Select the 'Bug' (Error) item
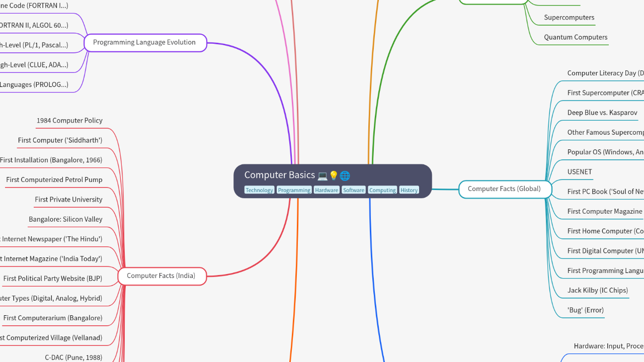This screenshot has height=362, width=644. pos(585,310)
